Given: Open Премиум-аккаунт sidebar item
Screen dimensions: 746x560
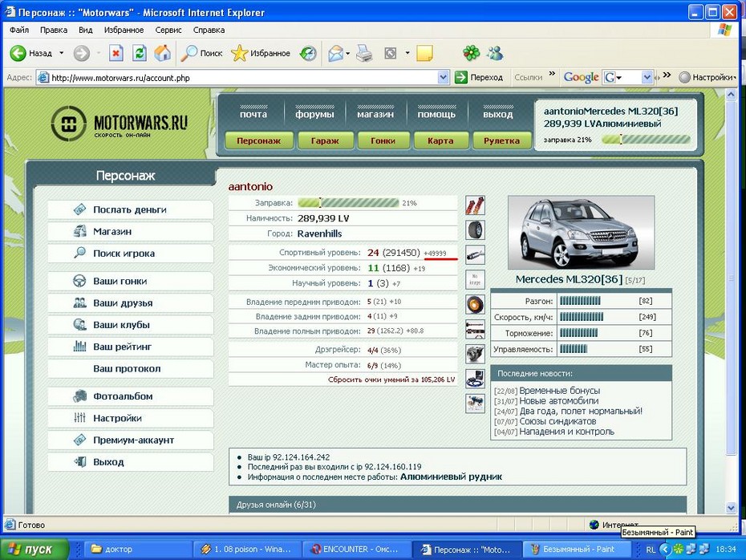Looking at the screenshot, I should (x=131, y=440).
